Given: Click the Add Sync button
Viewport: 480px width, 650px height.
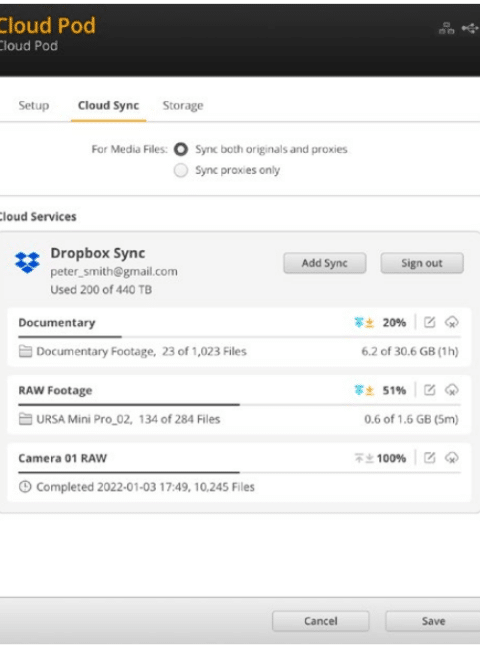Looking at the screenshot, I should (x=325, y=263).
